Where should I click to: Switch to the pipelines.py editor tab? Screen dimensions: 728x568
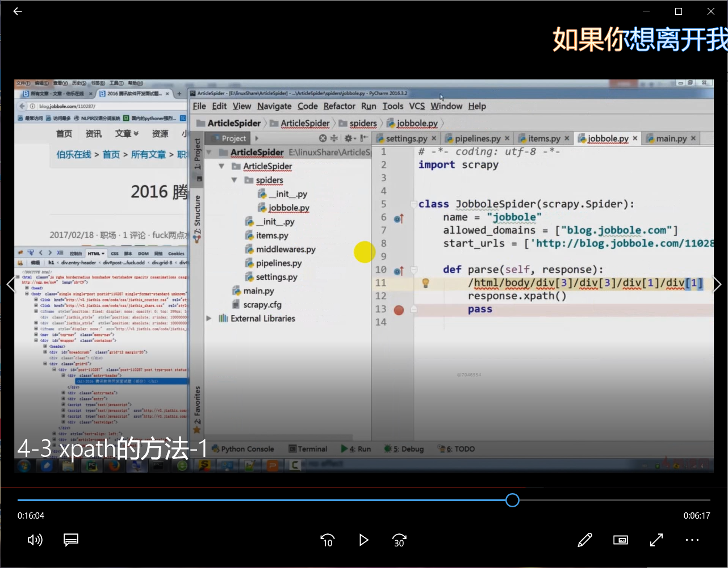pyautogui.click(x=478, y=138)
